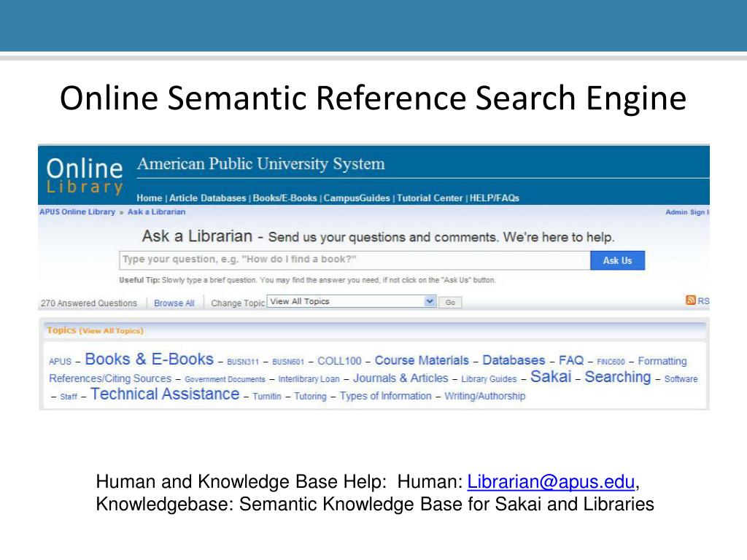
Task: Select the FAQ topic tag
Action: (571, 360)
